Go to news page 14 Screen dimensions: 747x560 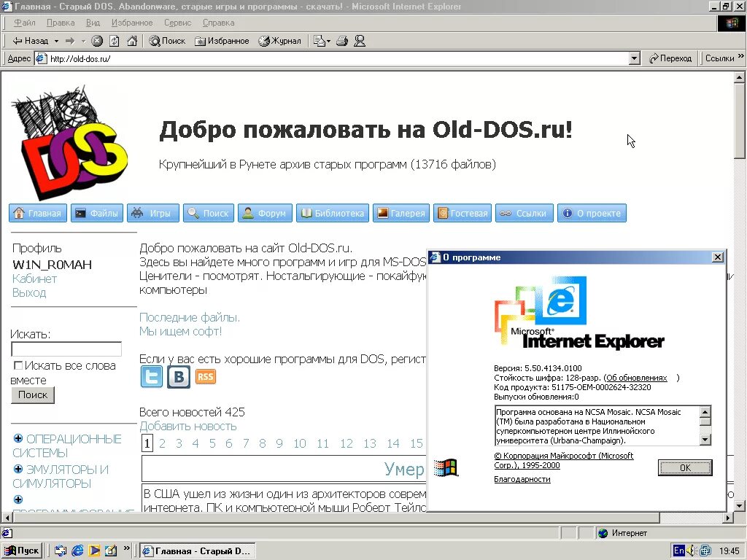point(393,444)
